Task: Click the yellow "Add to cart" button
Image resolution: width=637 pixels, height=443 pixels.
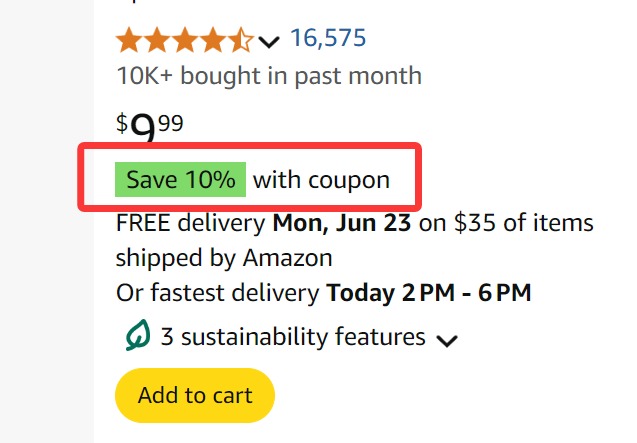Action: point(195,395)
